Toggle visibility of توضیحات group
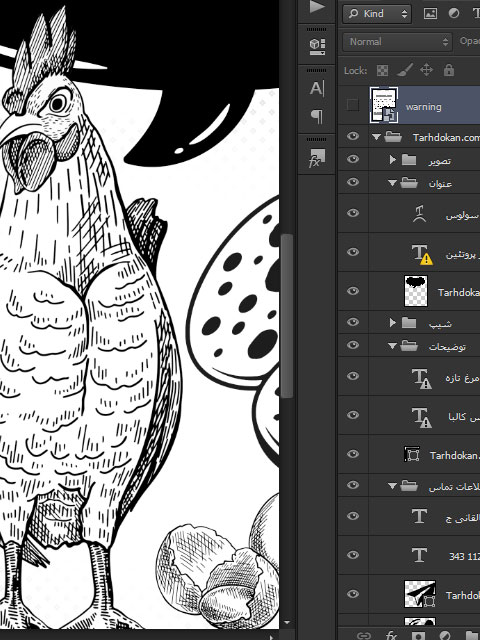The height and width of the screenshot is (640, 480). [x=353, y=345]
